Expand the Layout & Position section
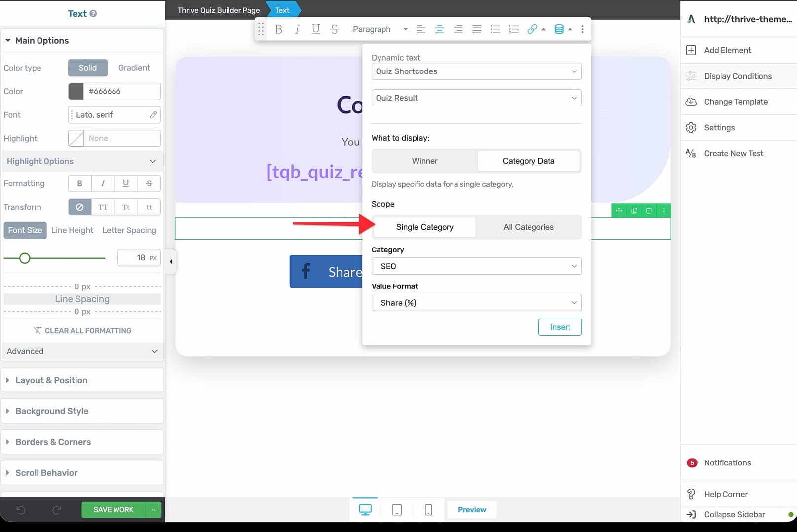 (x=51, y=380)
